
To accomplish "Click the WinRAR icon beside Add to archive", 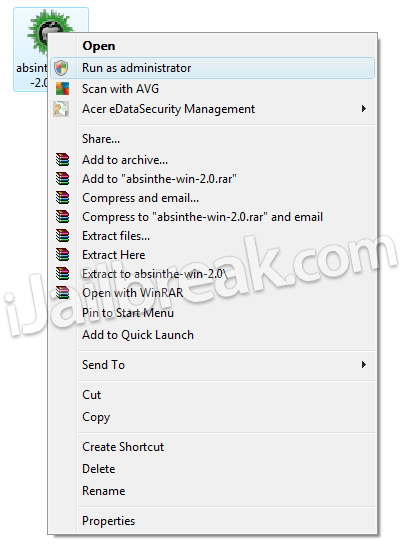I will 62,160.
